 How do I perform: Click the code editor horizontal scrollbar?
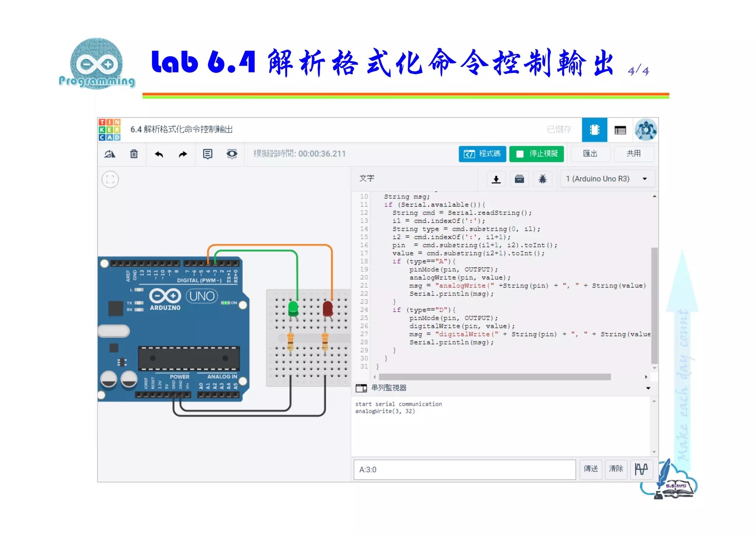pyautogui.click(x=495, y=377)
